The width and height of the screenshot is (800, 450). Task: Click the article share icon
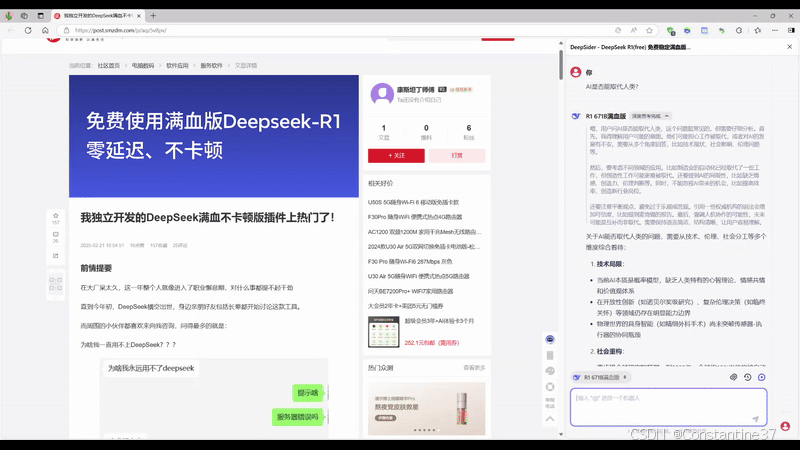click(56, 256)
